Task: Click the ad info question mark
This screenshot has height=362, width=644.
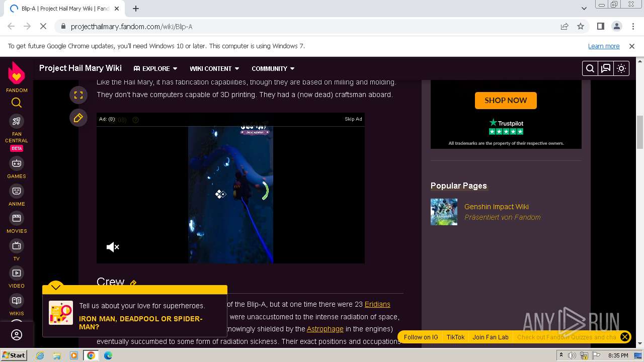Action: point(135,120)
